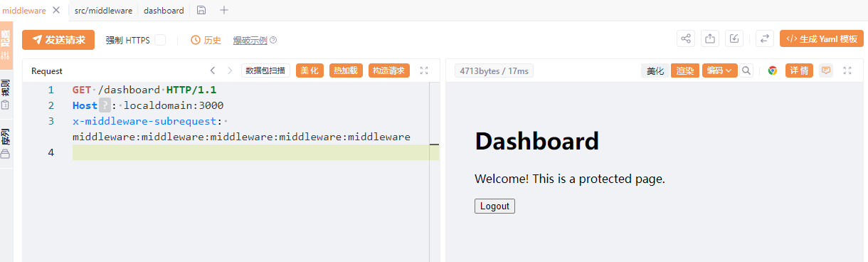Click the comment bubble icon in response toolbar
868x262 pixels.
(x=826, y=70)
